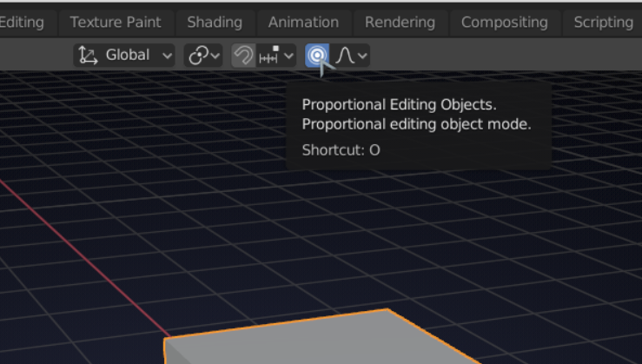Open the snap-to increment options dropdown
Viewport: 642px width, 364px height.
(276, 56)
